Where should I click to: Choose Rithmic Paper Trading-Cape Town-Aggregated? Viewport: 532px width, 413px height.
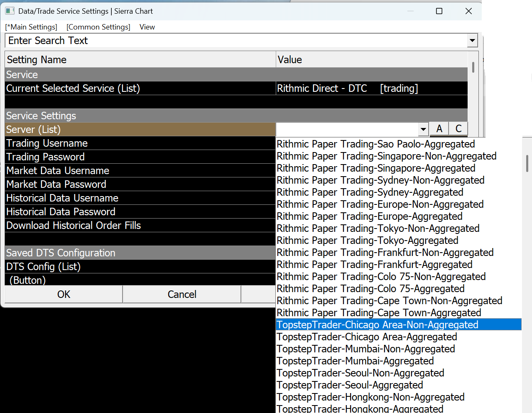tap(399, 312)
